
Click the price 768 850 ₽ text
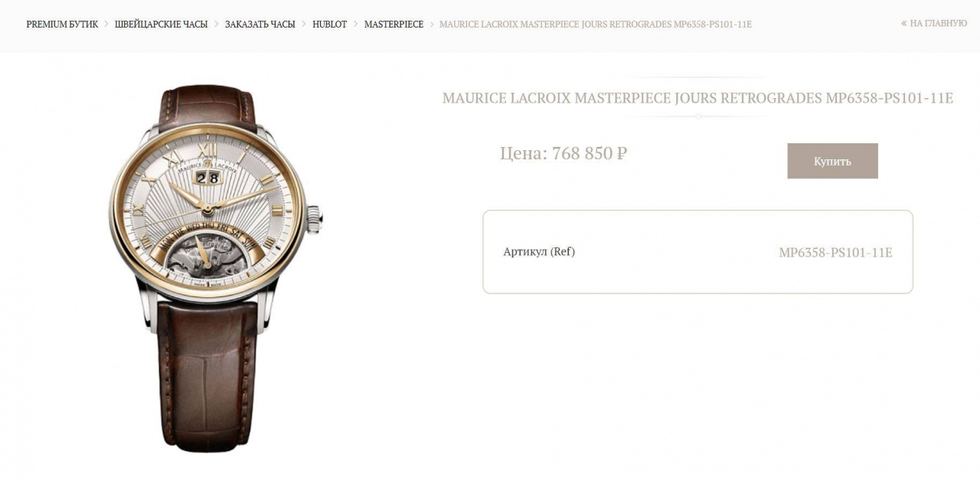pos(563,153)
